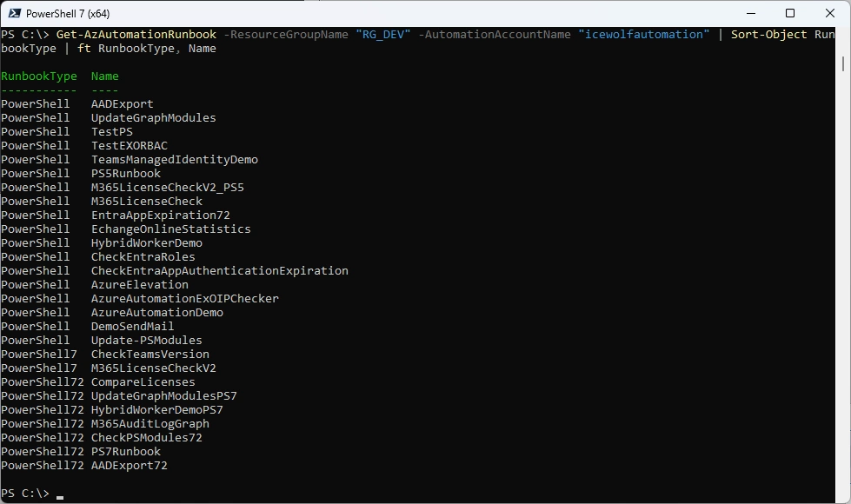Image resolution: width=851 pixels, height=504 pixels.
Task: Click the CheckEntraAppAuthenticationExpiration runbook name
Action: [x=220, y=271]
